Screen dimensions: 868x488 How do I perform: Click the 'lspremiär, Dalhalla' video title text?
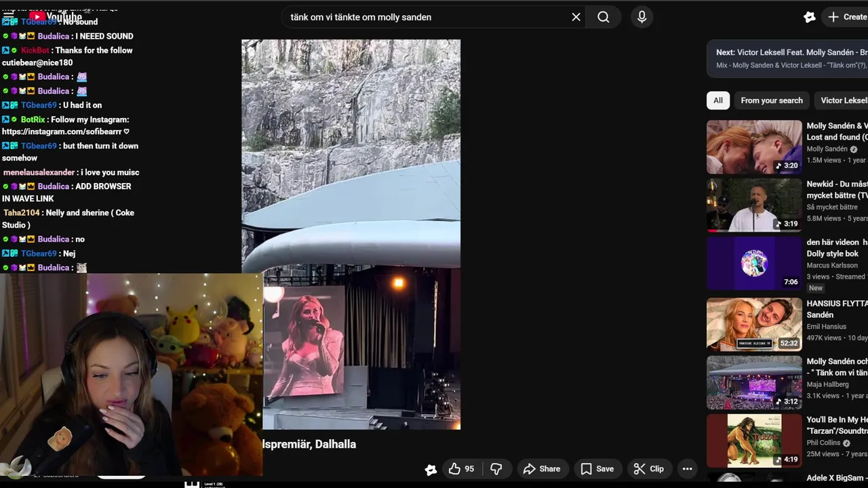pos(309,444)
